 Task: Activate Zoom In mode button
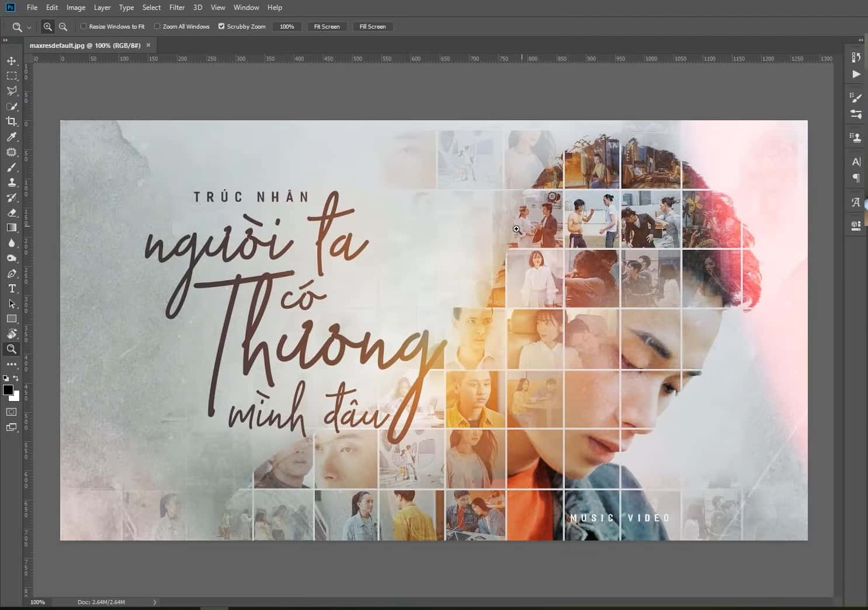pos(47,27)
